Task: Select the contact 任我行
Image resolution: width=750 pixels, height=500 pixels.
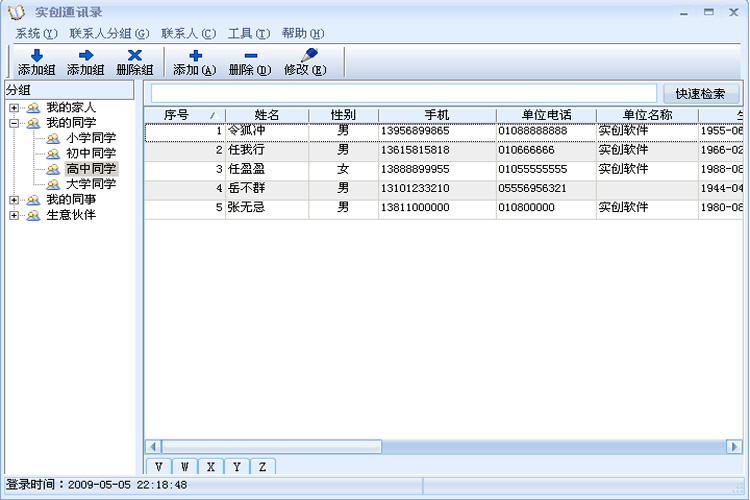Action: [246, 150]
